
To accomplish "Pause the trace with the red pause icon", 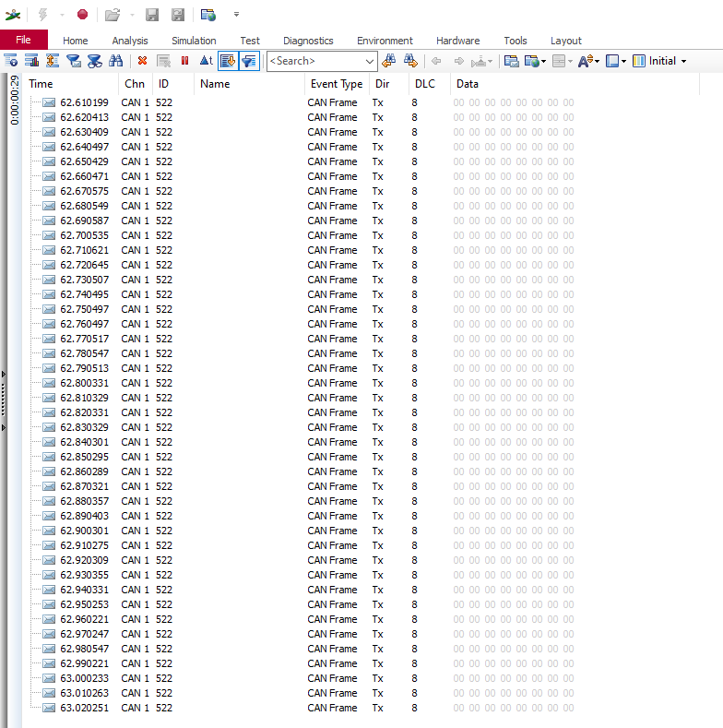I will [x=184, y=61].
